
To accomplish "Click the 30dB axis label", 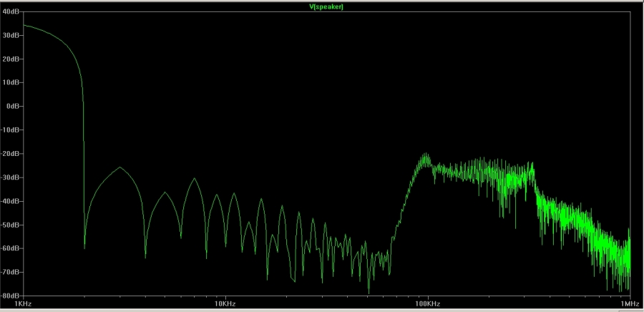I will tap(10, 35).
